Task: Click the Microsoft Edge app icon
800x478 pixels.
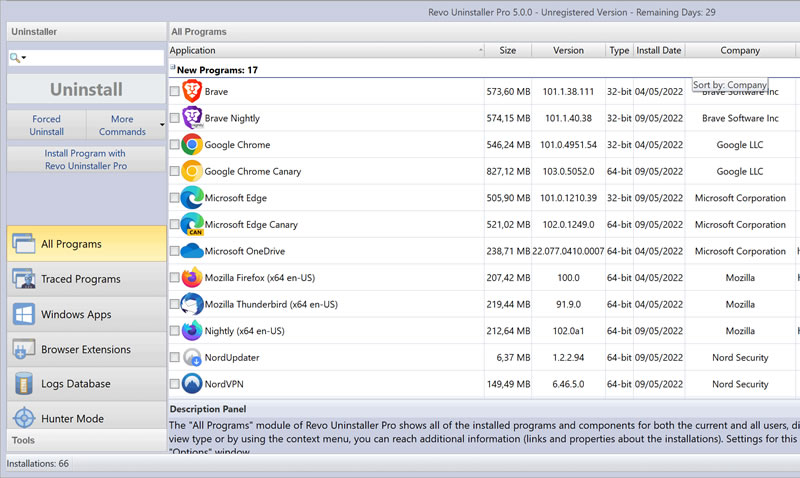Action: point(192,198)
